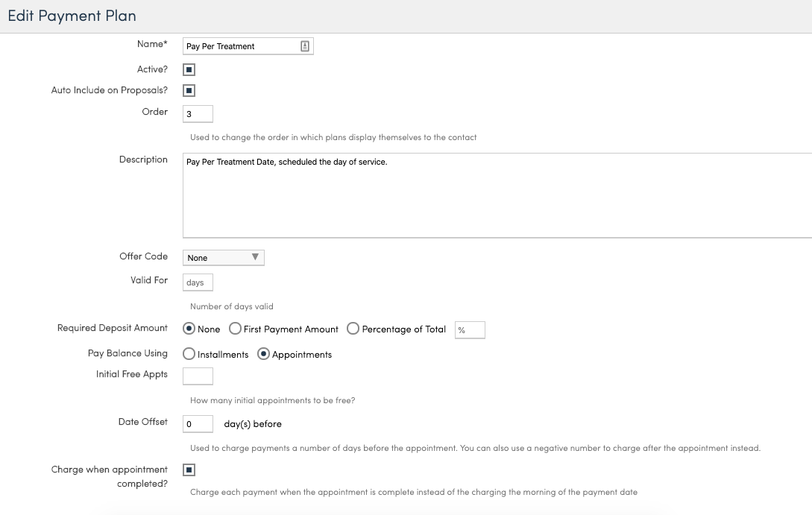Toggle the Active? checkbox
The height and width of the screenshot is (515, 812).
tap(189, 70)
